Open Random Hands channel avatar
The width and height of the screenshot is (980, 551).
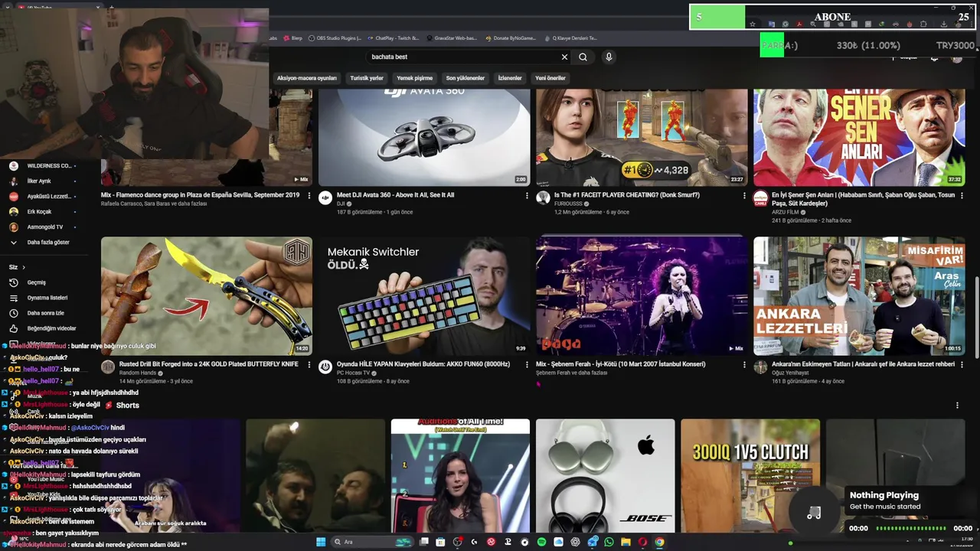tap(108, 367)
